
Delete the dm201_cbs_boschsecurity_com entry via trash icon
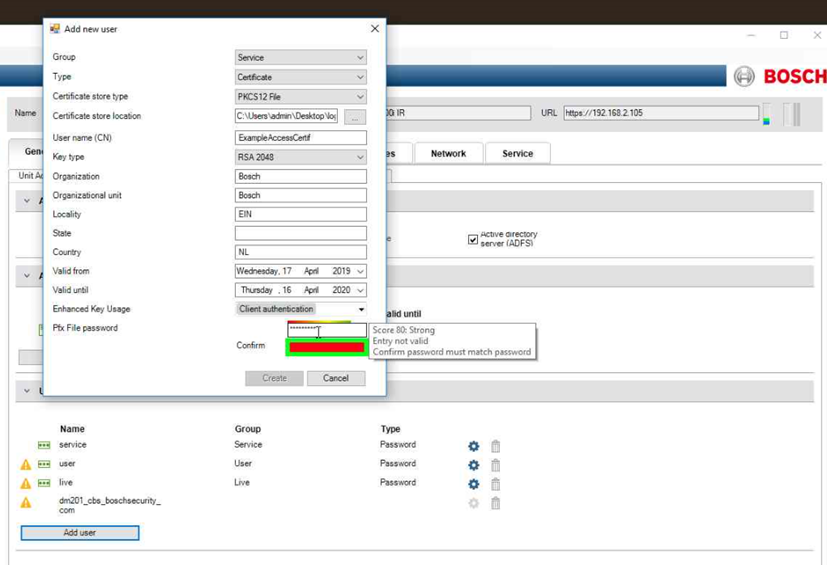pos(495,503)
